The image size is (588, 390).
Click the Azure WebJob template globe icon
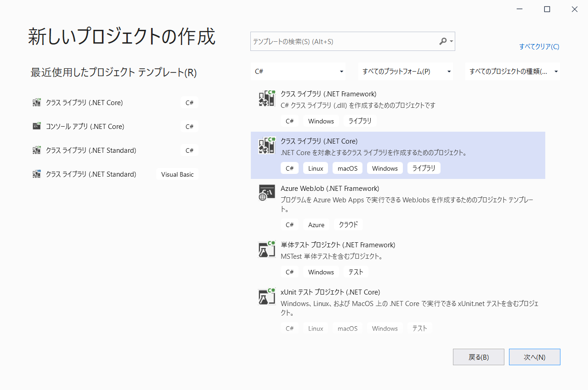click(266, 193)
